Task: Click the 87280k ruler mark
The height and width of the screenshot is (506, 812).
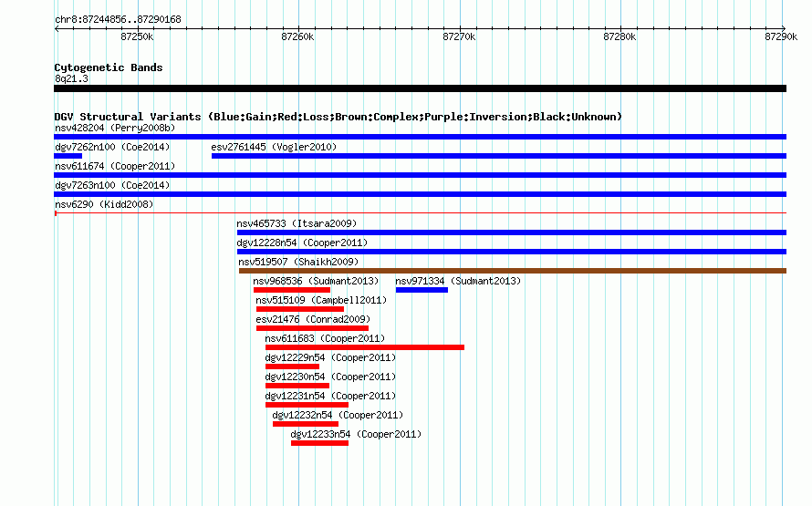Action: tap(619, 36)
